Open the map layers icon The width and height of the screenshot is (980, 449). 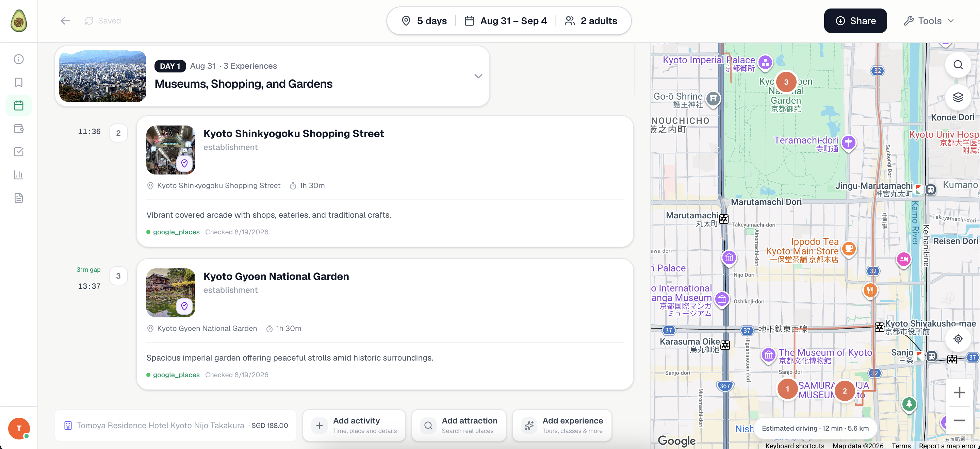958,97
